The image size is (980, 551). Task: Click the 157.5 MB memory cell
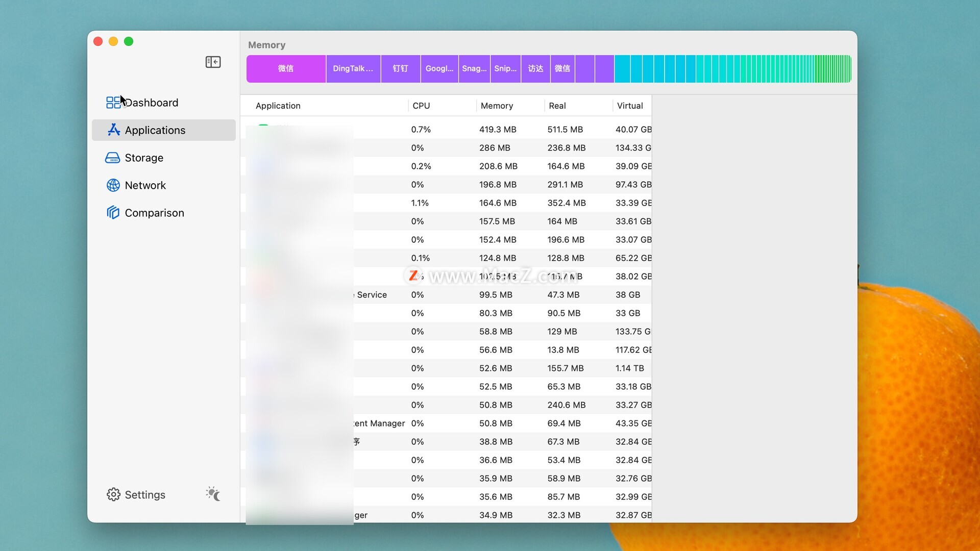[x=497, y=221]
